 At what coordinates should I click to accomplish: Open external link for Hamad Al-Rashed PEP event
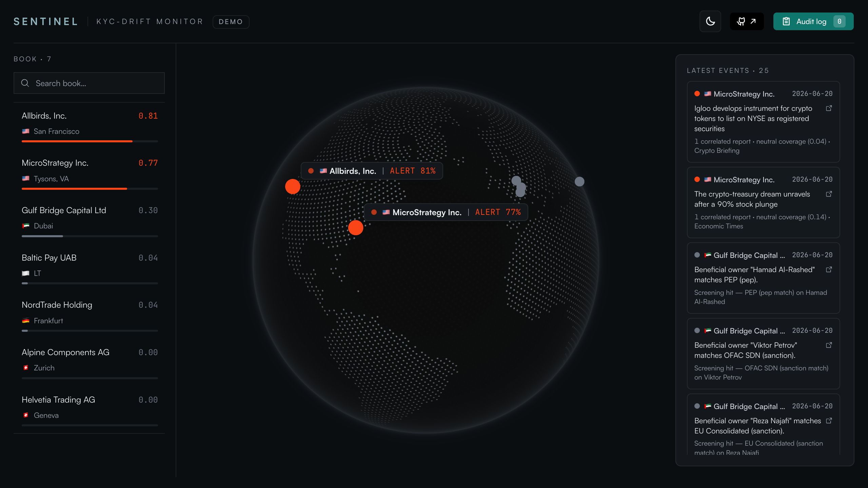pyautogui.click(x=829, y=270)
